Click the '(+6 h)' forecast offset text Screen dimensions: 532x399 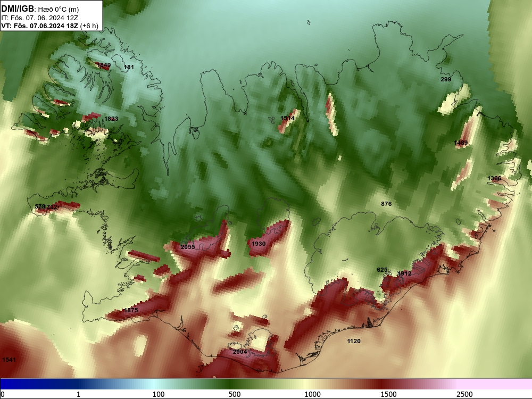click(x=89, y=26)
